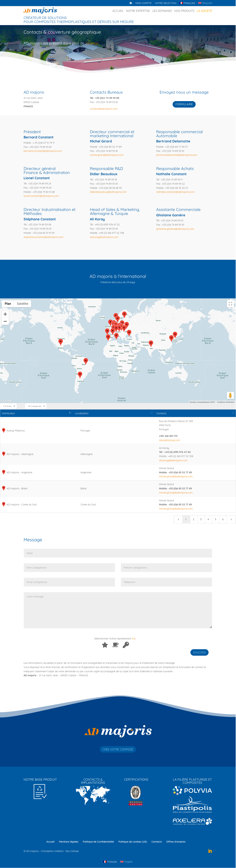Open the orange LinkedIn icon in footer

pos(210,851)
